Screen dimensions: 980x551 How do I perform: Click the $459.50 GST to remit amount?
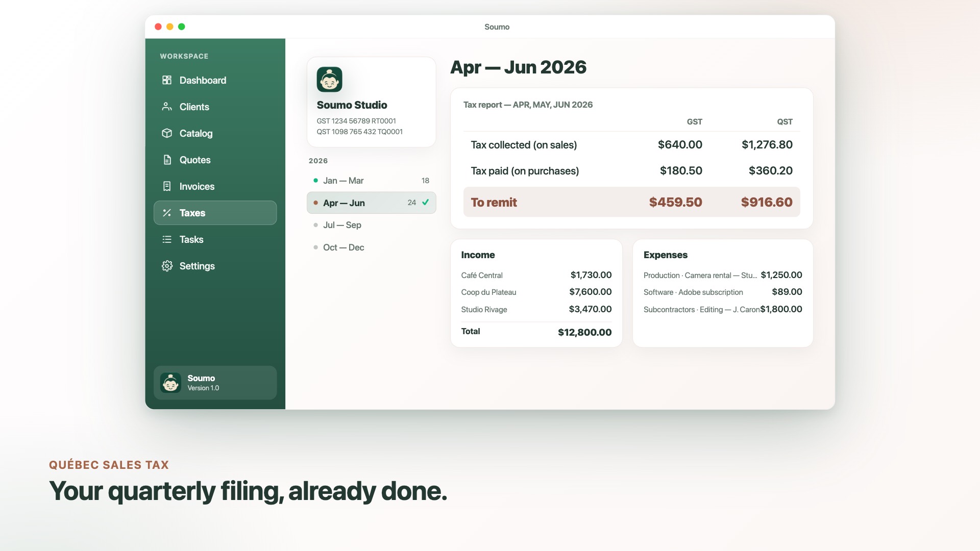(x=675, y=203)
